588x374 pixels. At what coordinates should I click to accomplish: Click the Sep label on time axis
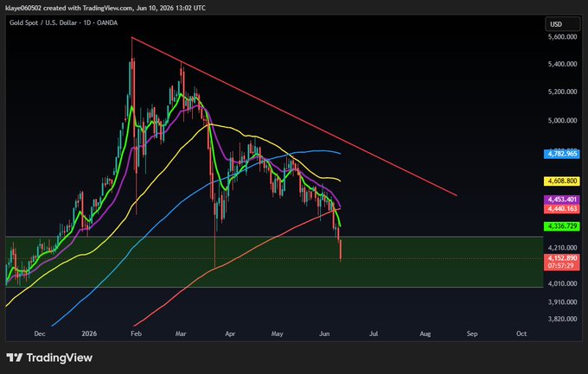click(472, 333)
